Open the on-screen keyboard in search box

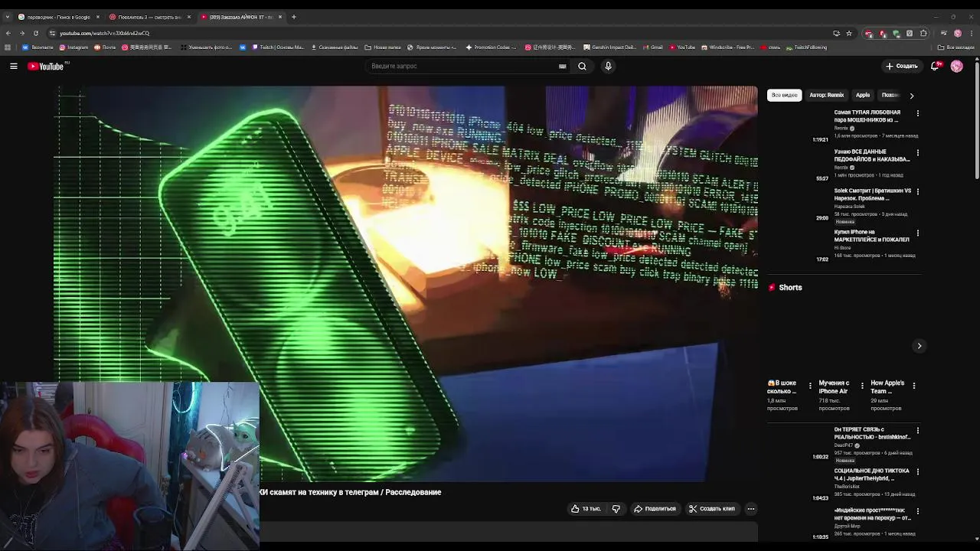562,67
